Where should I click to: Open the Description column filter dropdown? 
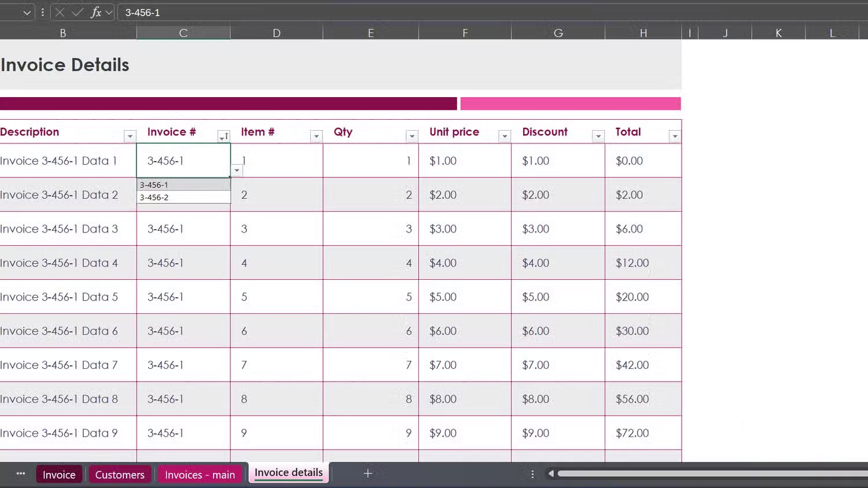click(x=130, y=136)
